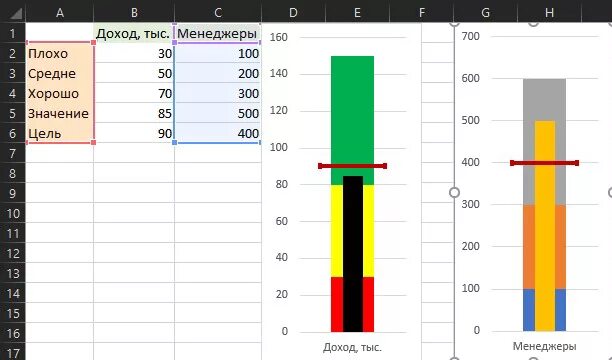Select row 12 header
Viewport: 612px width, 360px height.
(x=12, y=253)
